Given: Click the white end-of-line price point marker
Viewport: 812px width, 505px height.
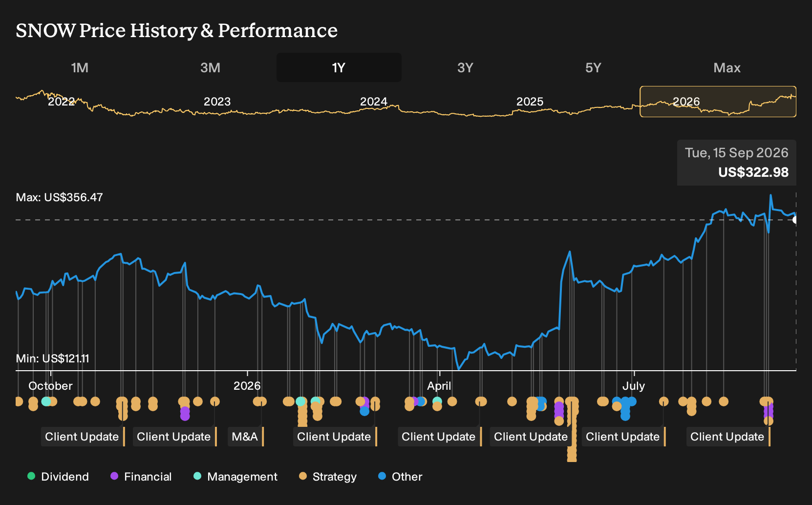Looking at the screenshot, I should coord(795,220).
